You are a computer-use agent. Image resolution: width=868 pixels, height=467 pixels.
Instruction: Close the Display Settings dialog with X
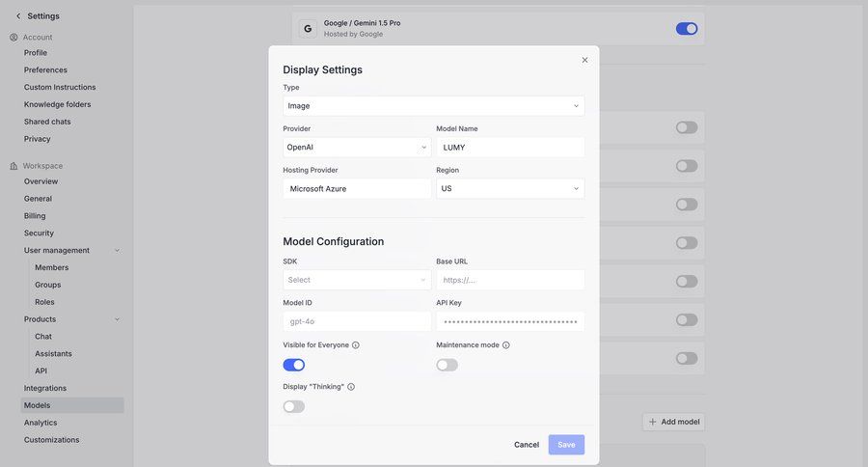(584, 60)
